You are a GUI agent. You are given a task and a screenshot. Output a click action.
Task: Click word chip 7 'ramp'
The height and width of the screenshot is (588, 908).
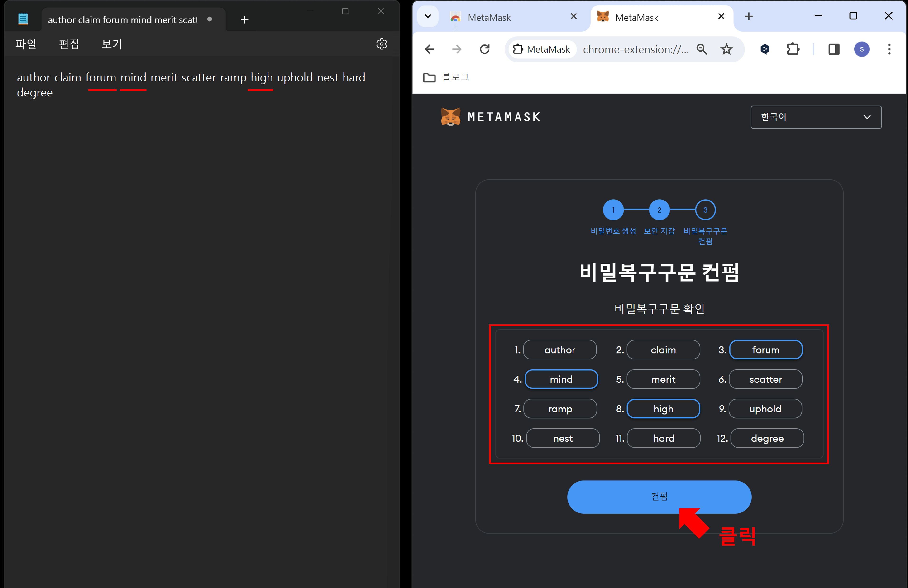click(x=560, y=409)
